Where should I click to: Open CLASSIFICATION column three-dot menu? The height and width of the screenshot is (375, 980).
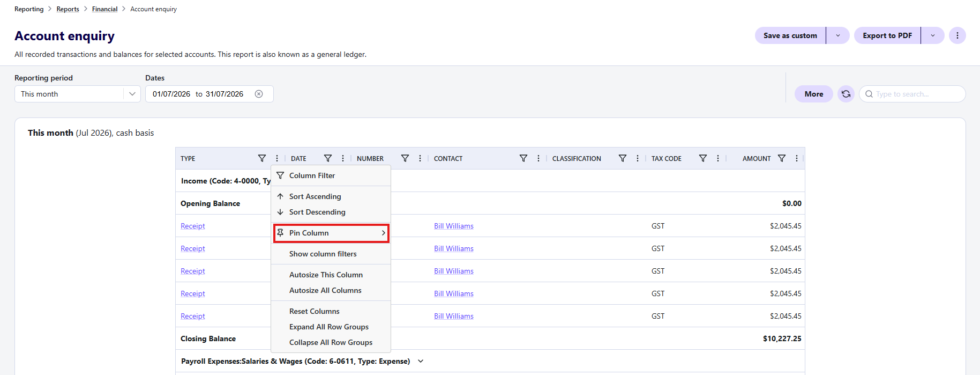coord(638,158)
